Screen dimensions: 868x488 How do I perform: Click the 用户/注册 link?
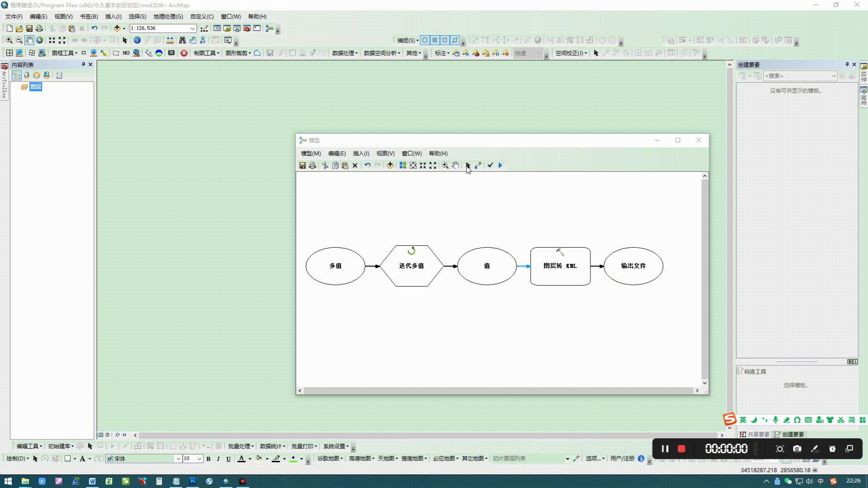(x=624, y=458)
